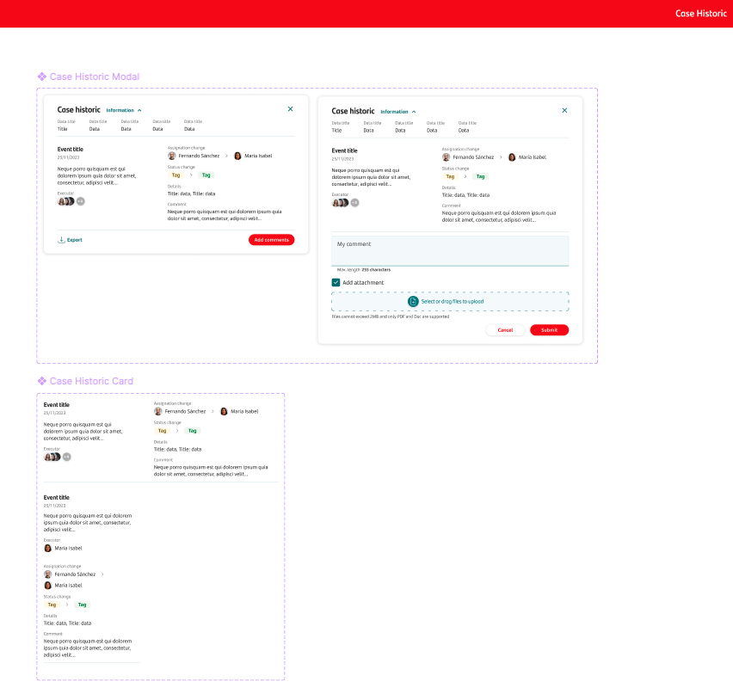Click the Event title heading in the left modal
Image resolution: width=733 pixels, height=700 pixels.
coord(71,149)
